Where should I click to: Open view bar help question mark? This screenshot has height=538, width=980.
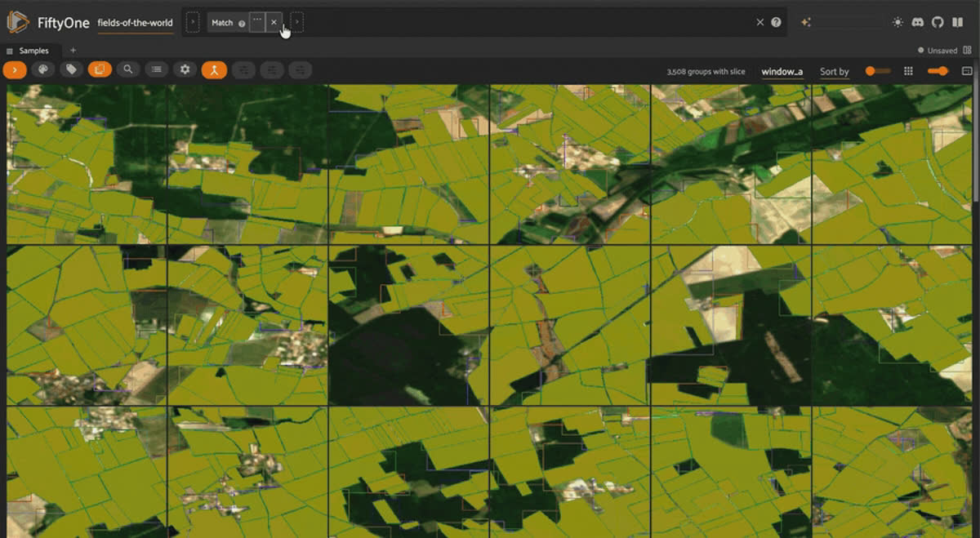click(x=776, y=23)
